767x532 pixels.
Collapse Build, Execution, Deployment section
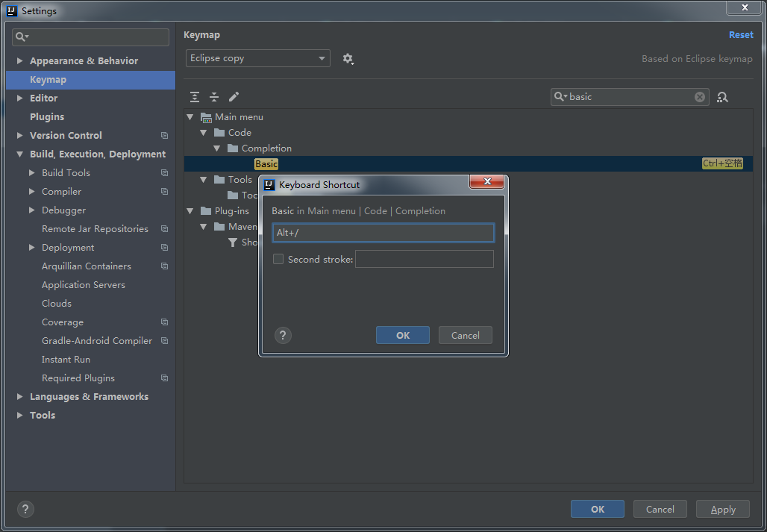click(x=20, y=154)
